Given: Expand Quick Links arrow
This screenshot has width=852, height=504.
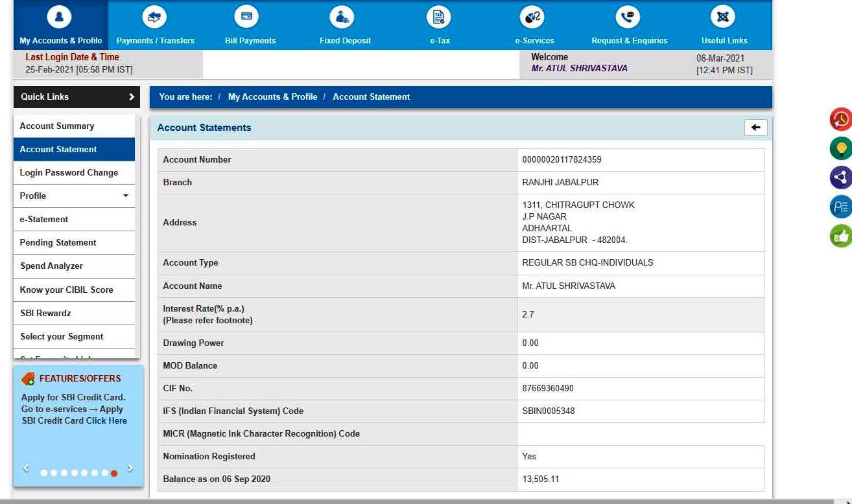Looking at the screenshot, I should coord(132,97).
